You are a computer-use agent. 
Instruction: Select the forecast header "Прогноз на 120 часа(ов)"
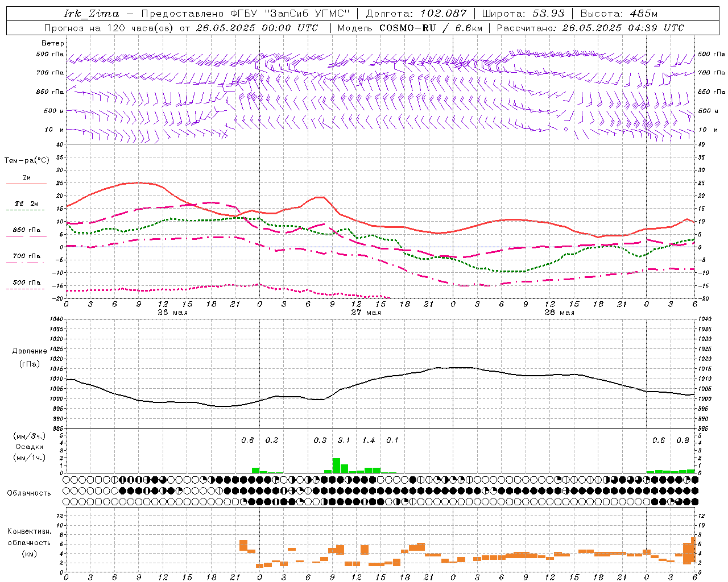pyautogui.click(x=109, y=28)
